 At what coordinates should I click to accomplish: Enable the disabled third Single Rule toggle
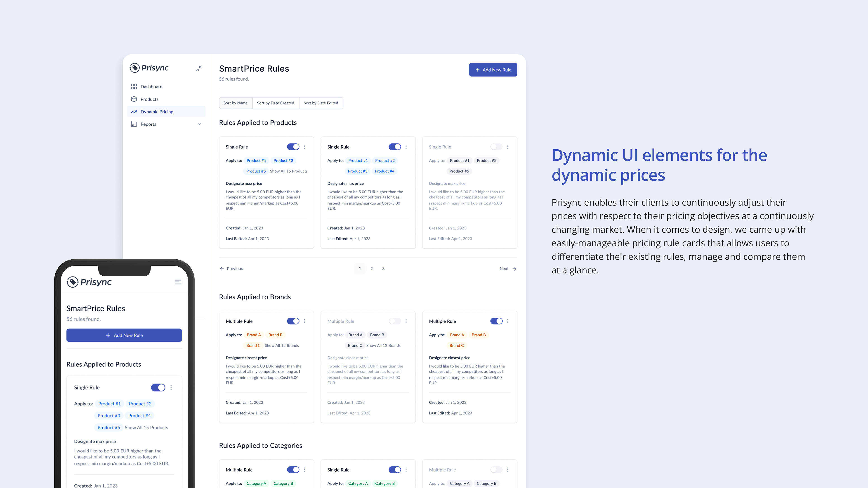point(496,147)
